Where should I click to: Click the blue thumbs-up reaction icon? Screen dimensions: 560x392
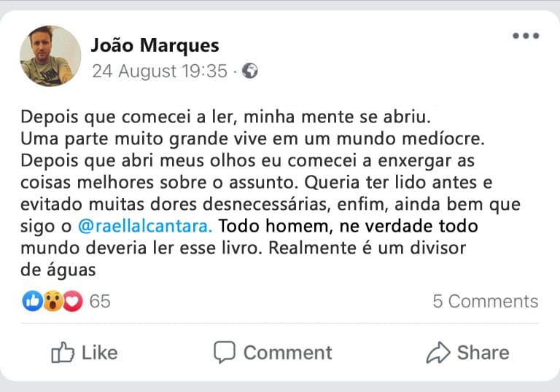click(x=33, y=301)
